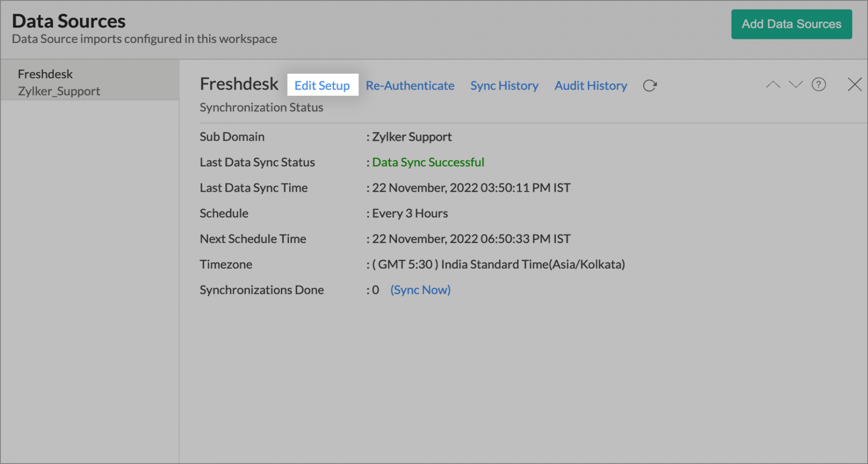Click the India Standard Time timezone value
This screenshot has width=868, height=464.
[x=499, y=265]
